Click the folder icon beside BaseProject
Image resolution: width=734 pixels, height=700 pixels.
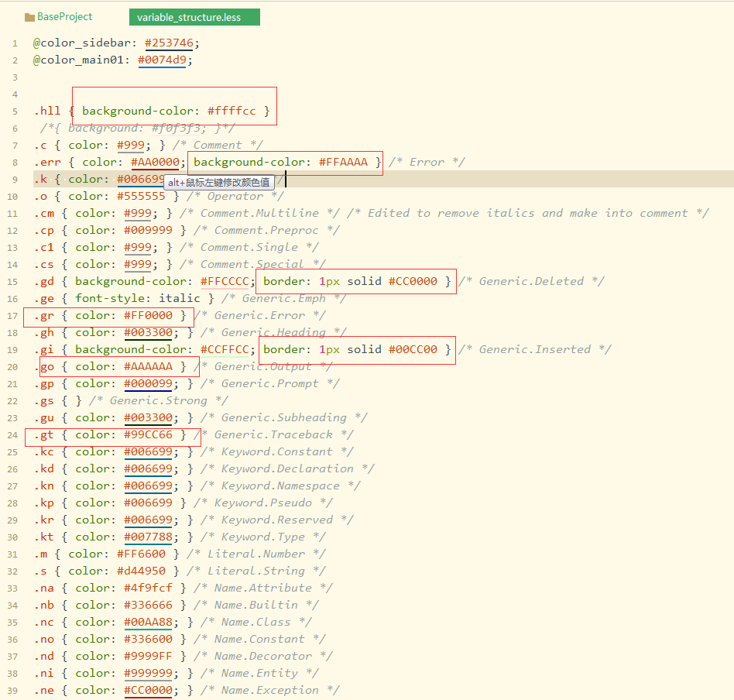pos(30,17)
